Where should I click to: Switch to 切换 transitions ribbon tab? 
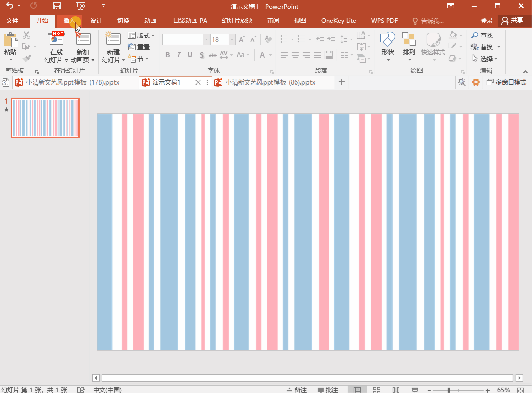(123, 21)
